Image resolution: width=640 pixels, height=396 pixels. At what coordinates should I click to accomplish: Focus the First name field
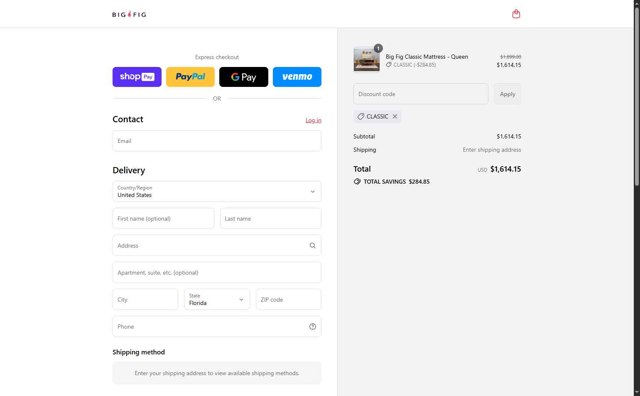163,218
